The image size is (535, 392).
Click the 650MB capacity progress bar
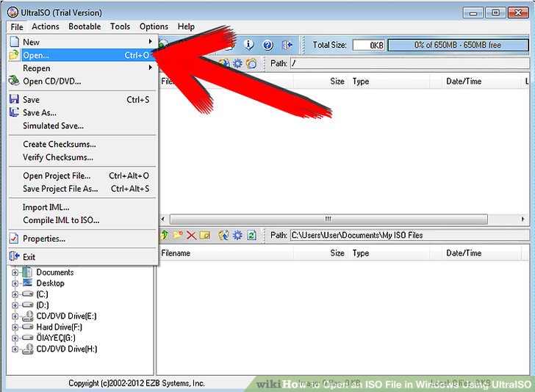[458, 45]
